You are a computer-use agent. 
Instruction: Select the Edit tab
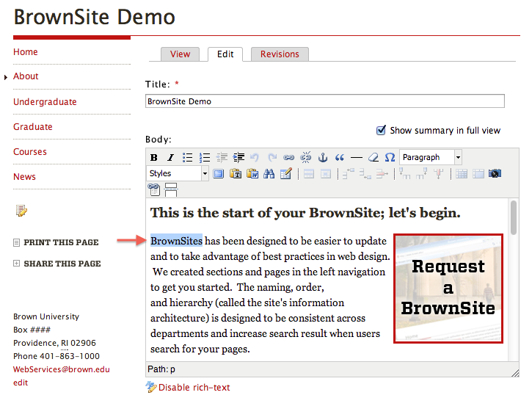point(225,54)
